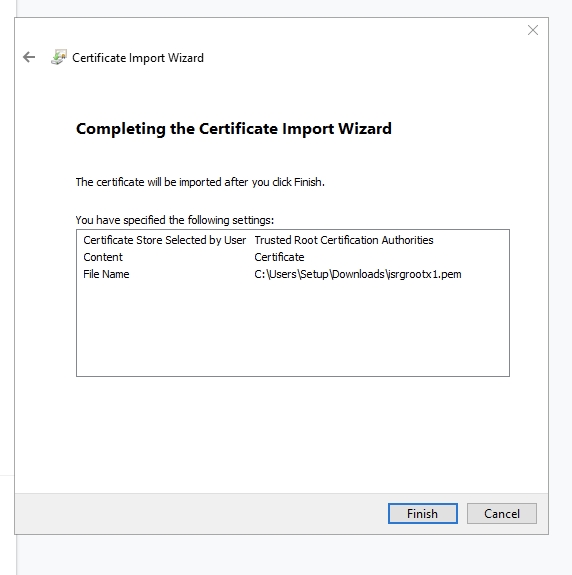Go back using the arrow icon
The height and width of the screenshot is (575, 572).
[29, 57]
